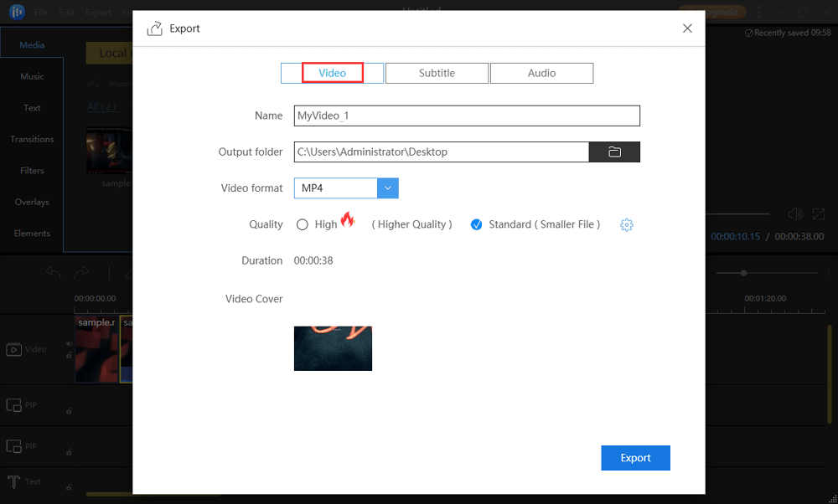Switch to the Audio export tab
The image size is (838, 504).
coord(541,73)
